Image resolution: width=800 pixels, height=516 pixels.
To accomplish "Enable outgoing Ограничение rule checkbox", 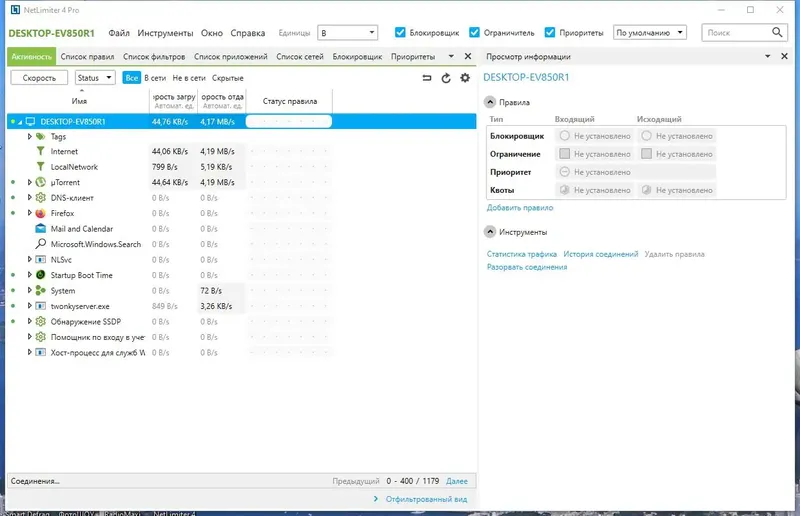I will pos(646,154).
